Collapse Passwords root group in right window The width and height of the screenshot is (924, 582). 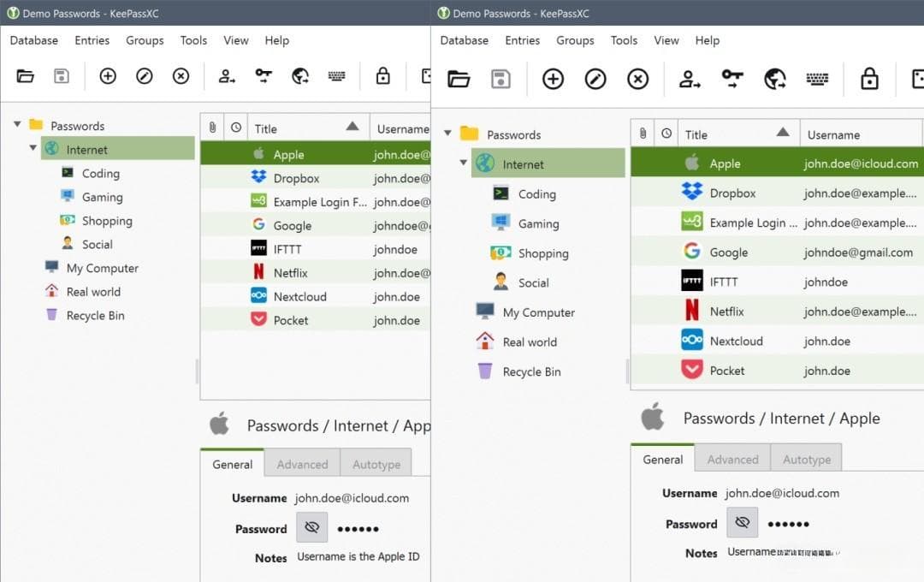pyautogui.click(x=447, y=134)
